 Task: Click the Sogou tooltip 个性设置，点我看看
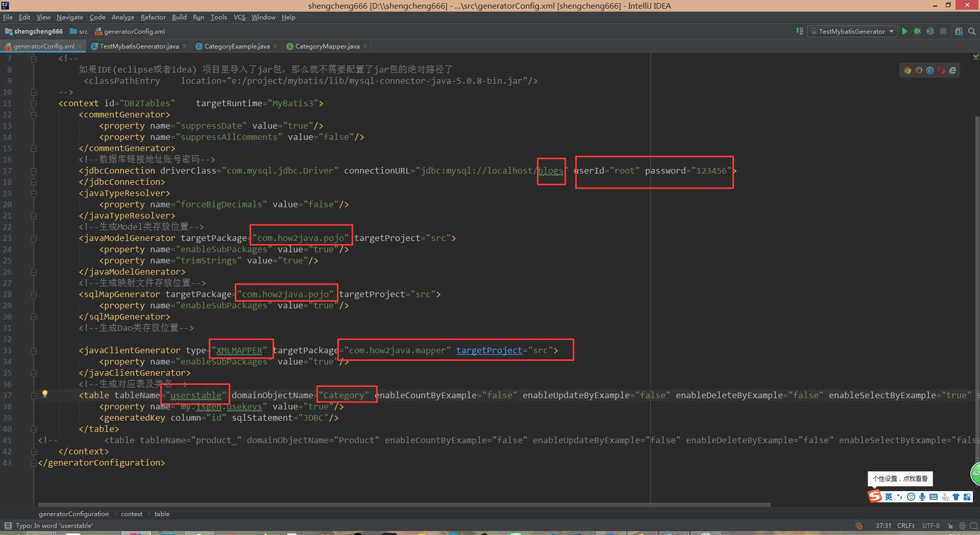coord(900,478)
